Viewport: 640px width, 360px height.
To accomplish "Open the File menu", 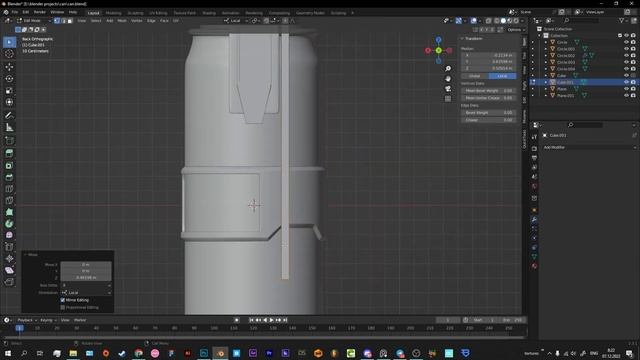I will tap(15, 12).
